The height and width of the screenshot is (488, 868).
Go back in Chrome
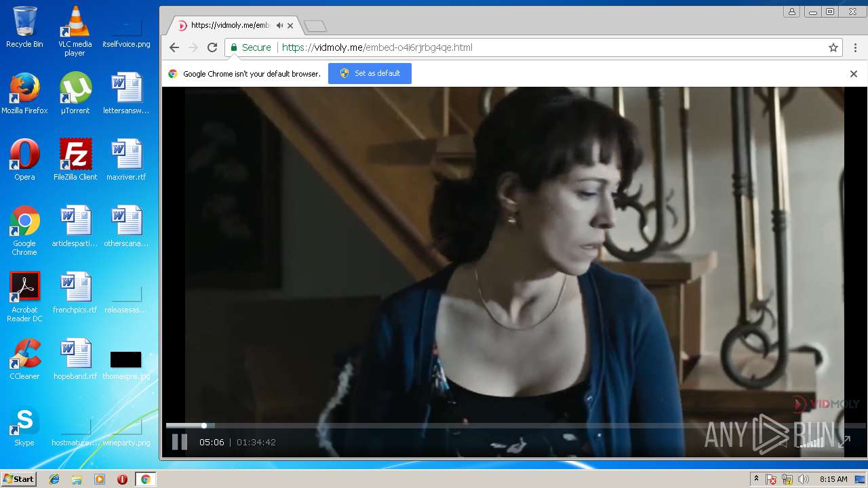tap(174, 47)
